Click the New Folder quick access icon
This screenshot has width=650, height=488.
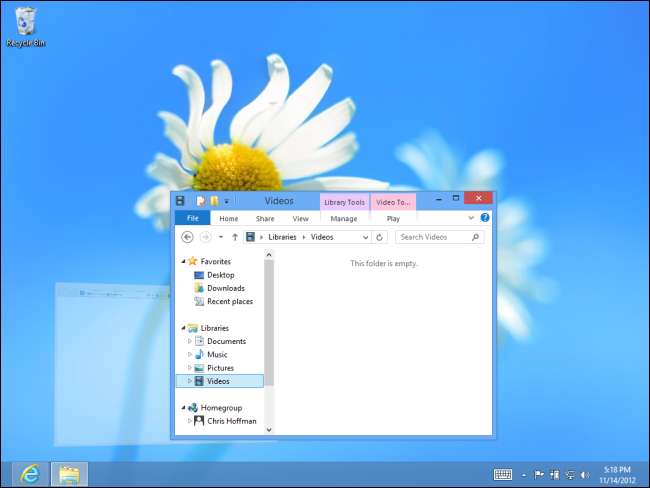(214, 201)
